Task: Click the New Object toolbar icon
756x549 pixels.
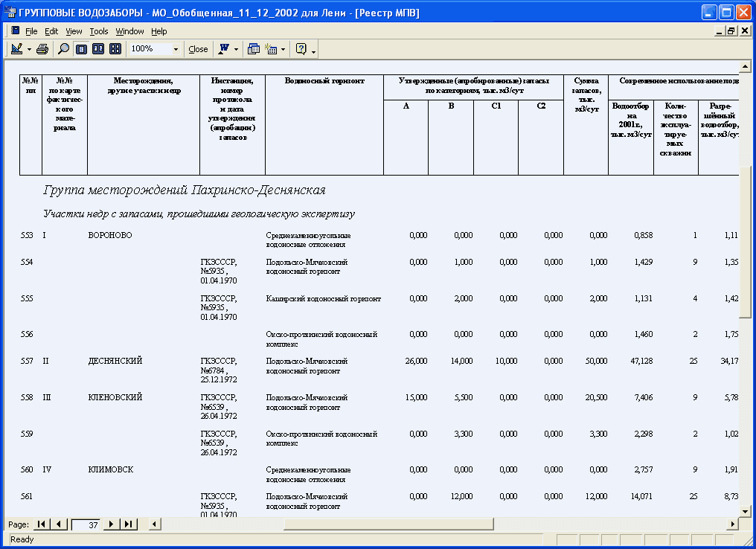Action: pos(272,48)
